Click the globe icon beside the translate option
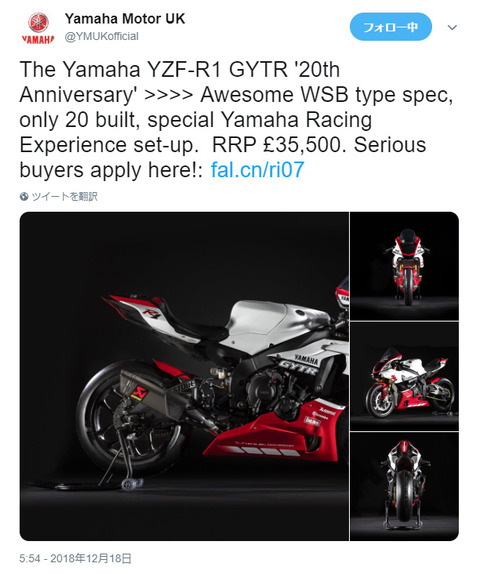 [x=24, y=197]
